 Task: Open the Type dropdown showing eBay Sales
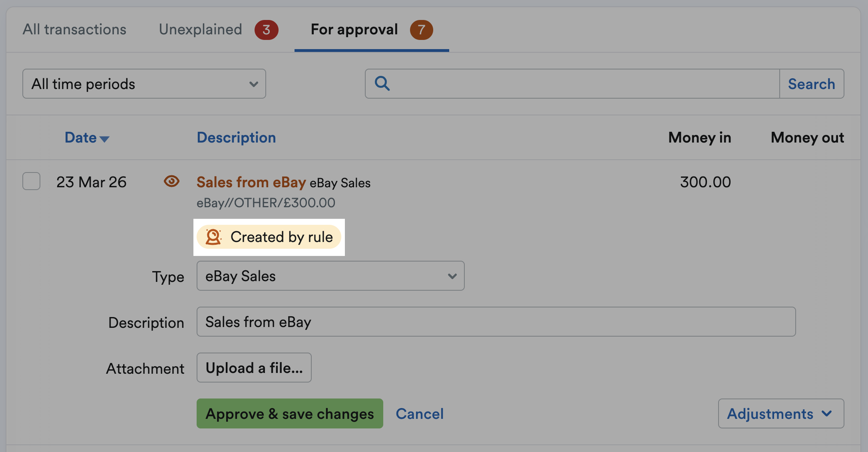click(x=330, y=276)
